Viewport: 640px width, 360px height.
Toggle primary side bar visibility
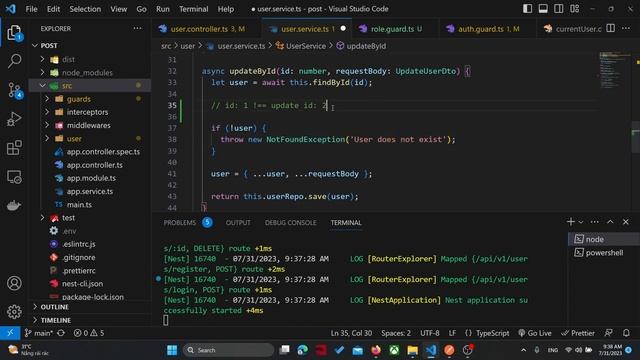527,9
